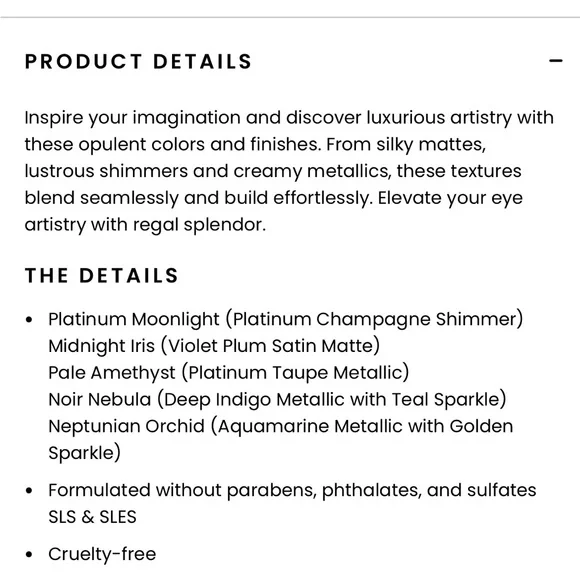Click the Pale Amethyst shade line
The width and height of the screenshot is (580, 580).
point(229,372)
